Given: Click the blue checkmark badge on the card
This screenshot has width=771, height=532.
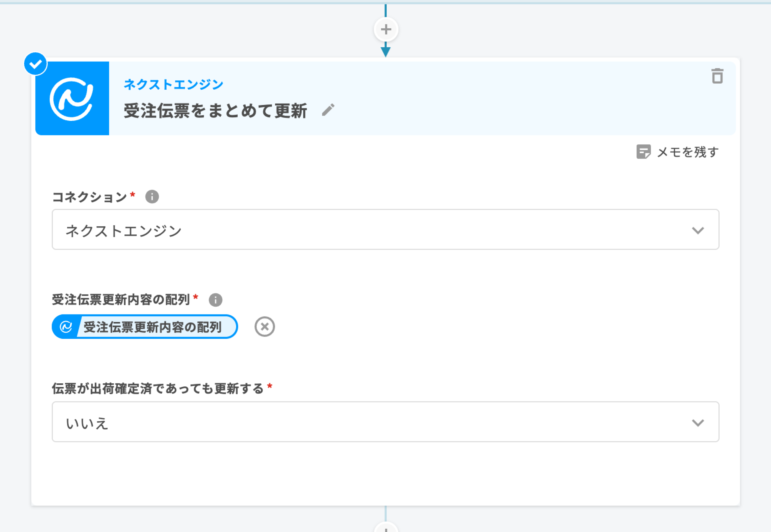Looking at the screenshot, I should 35,64.
